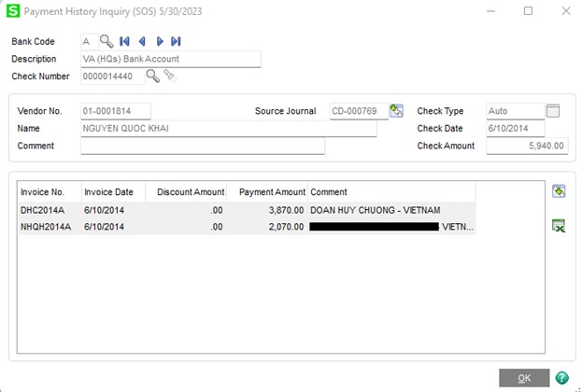
Task: Select invoice row DHC2014A
Action: (247, 210)
